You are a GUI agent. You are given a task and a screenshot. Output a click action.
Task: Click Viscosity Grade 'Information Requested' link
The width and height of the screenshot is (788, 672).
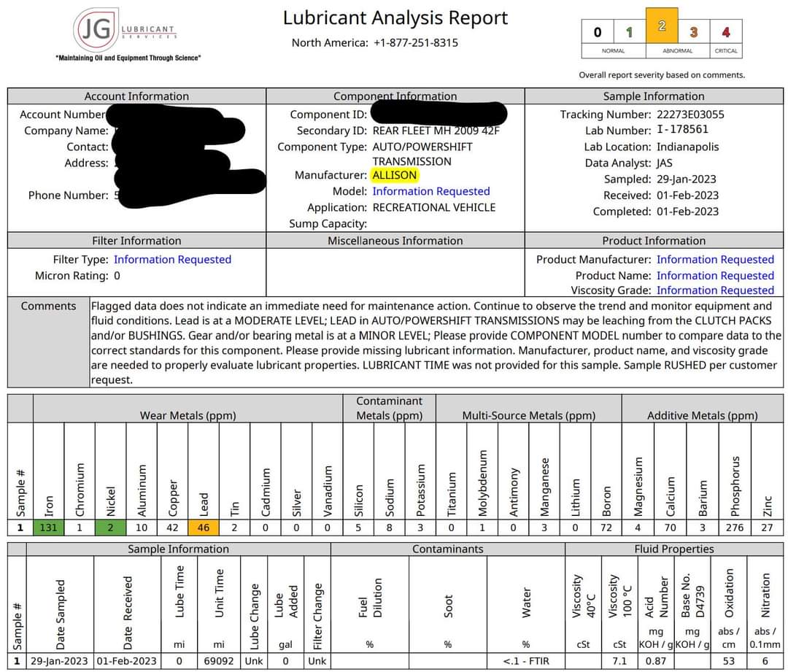point(714,290)
